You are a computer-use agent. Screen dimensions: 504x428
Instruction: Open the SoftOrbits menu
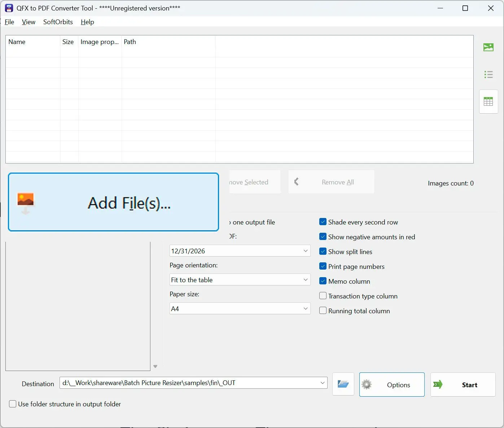(58, 22)
